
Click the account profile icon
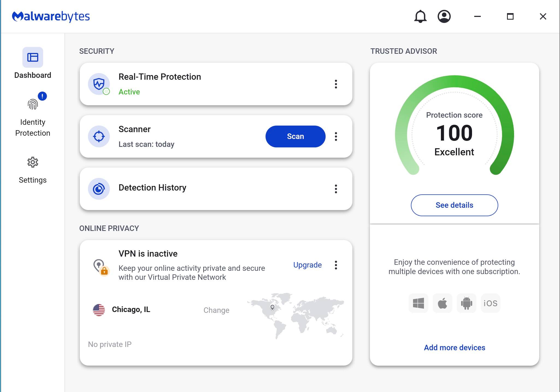(x=444, y=16)
